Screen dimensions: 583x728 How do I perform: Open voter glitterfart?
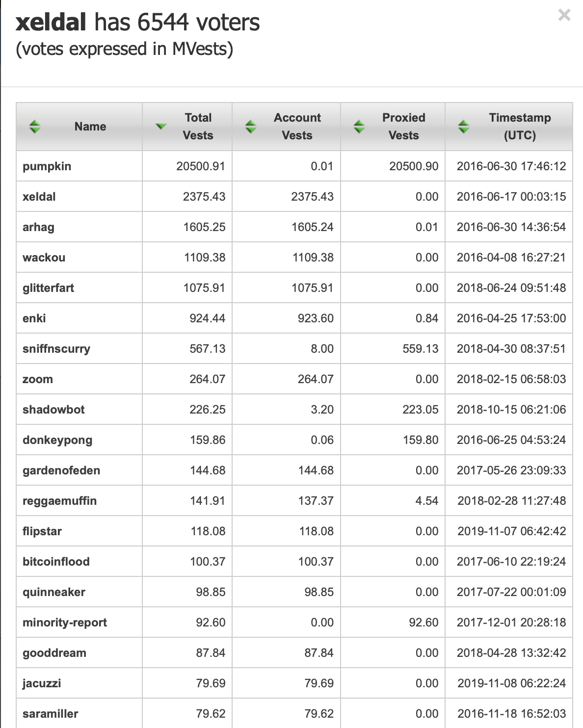[x=48, y=288]
